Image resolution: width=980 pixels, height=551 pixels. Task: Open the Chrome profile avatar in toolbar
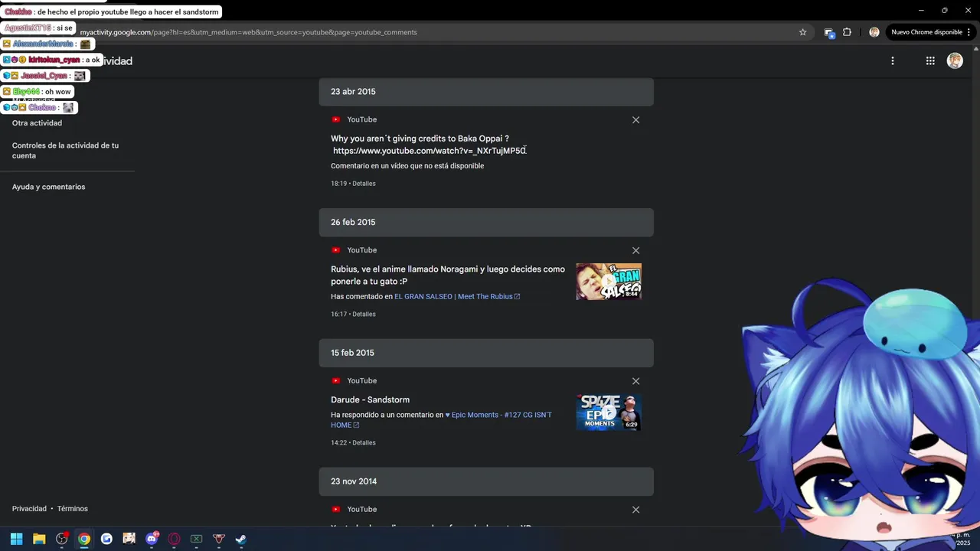coord(874,32)
